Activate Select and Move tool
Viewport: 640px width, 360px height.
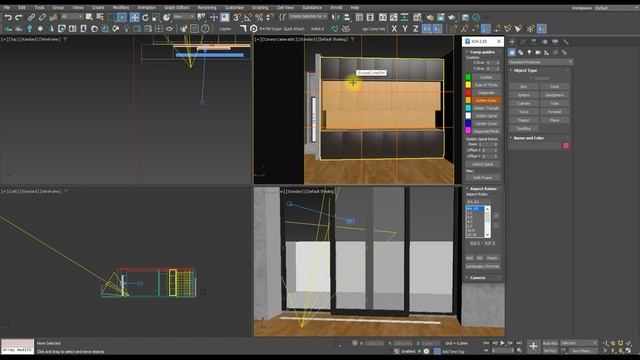(x=134, y=17)
